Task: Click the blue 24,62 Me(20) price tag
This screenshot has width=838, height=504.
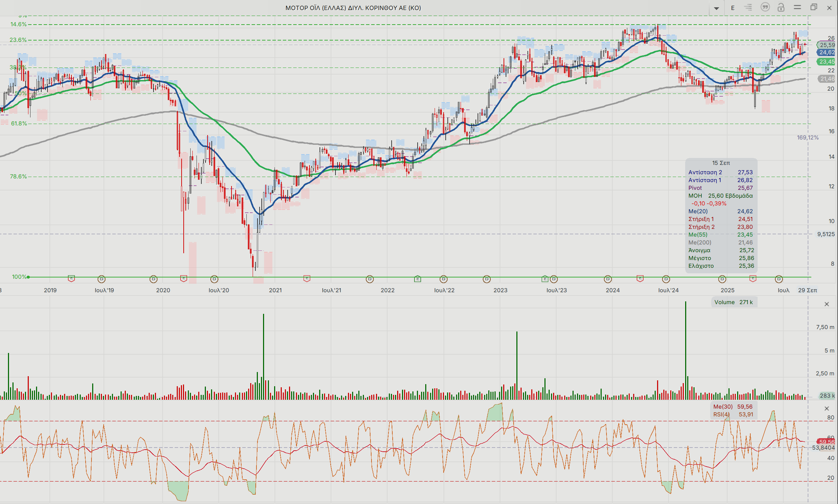Action: pos(826,53)
